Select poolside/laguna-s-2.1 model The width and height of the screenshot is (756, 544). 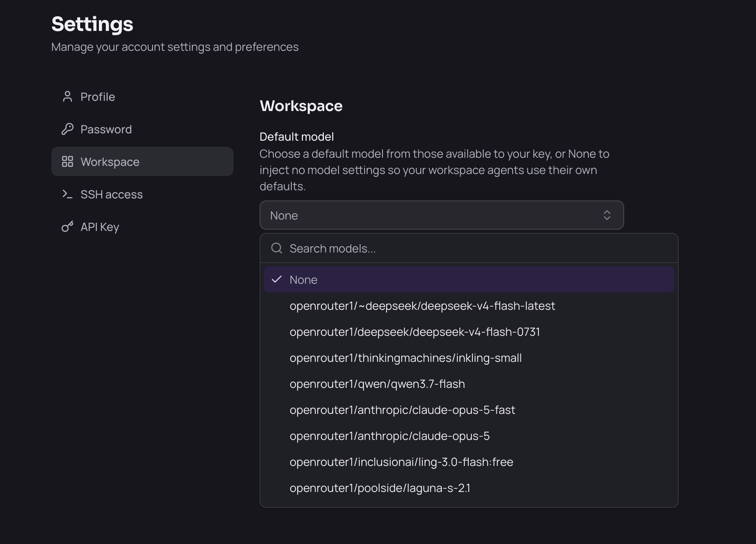tap(469, 488)
